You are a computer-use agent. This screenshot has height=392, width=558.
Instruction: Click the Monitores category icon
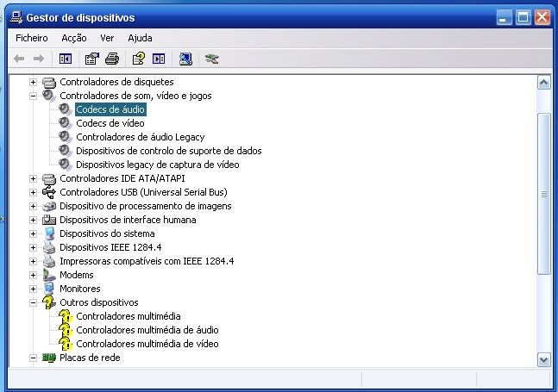coord(49,289)
